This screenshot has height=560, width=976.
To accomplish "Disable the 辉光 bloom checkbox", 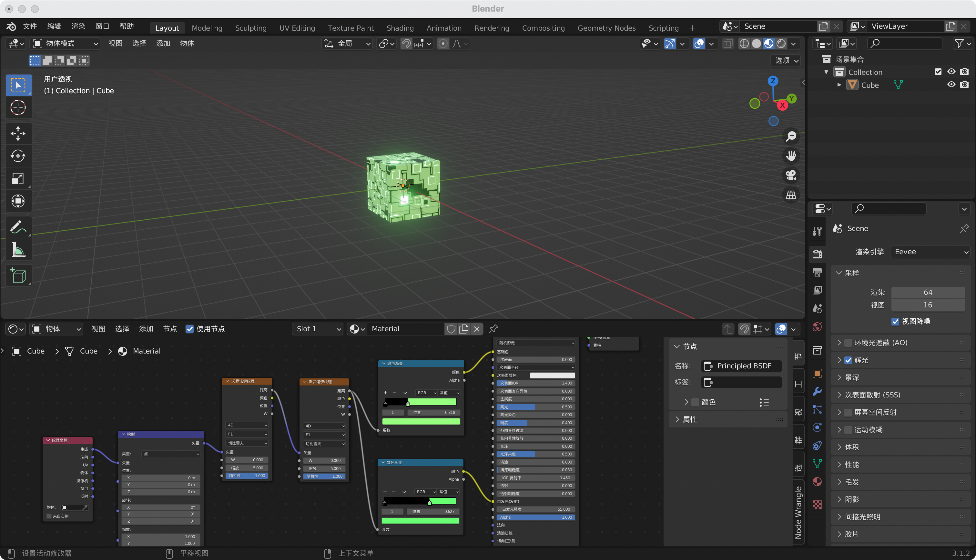I will click(848, 360).
